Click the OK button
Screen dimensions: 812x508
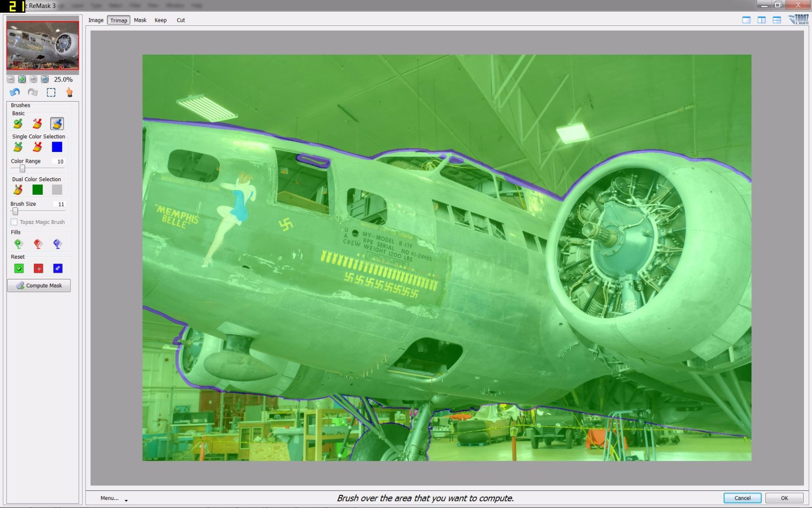784,498
